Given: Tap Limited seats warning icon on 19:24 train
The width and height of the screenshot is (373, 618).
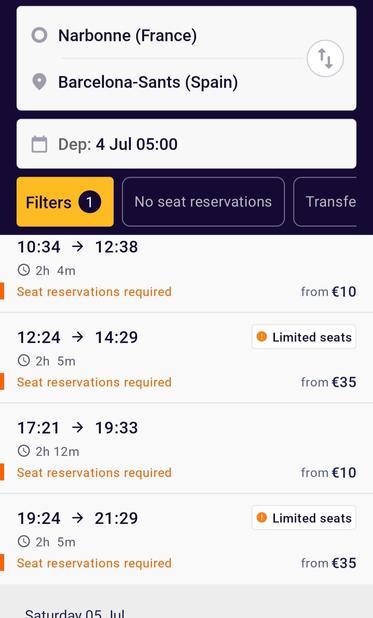Looking at the screenshot, I should (261, 517).
